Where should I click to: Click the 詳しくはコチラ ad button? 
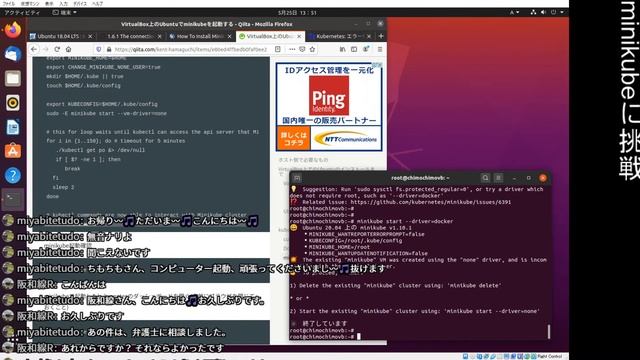point(293,139)
